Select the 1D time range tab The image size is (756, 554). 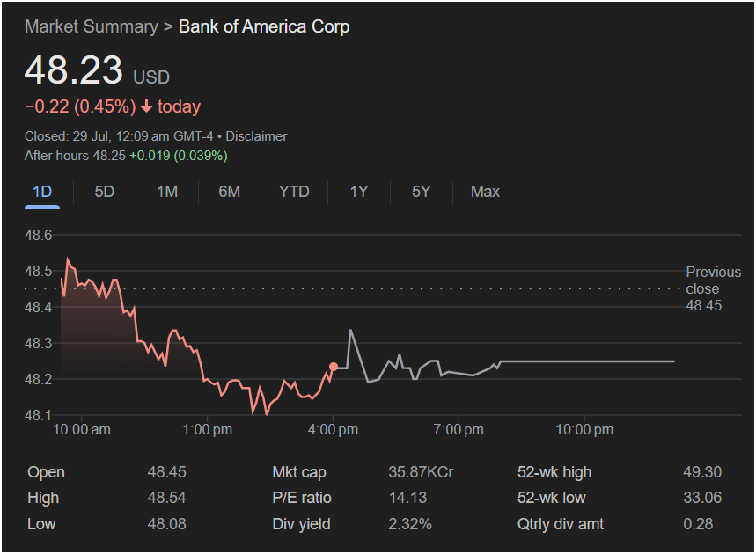42,192
